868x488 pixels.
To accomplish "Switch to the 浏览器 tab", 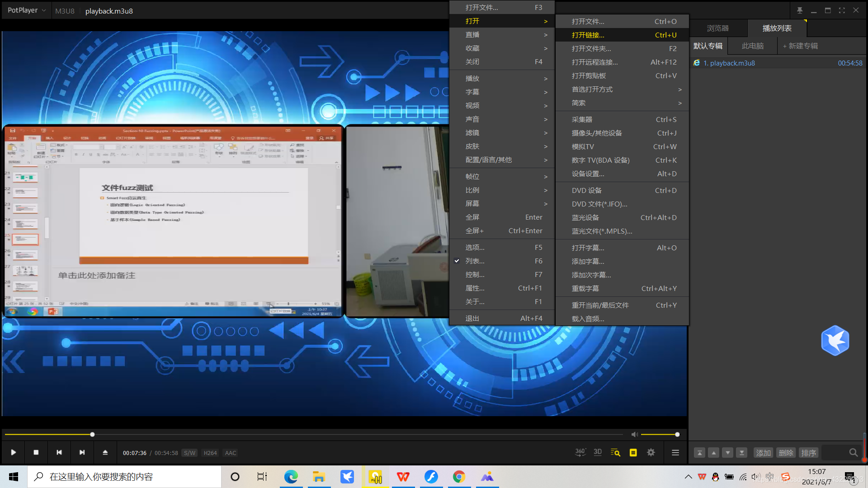I will 717,28.
